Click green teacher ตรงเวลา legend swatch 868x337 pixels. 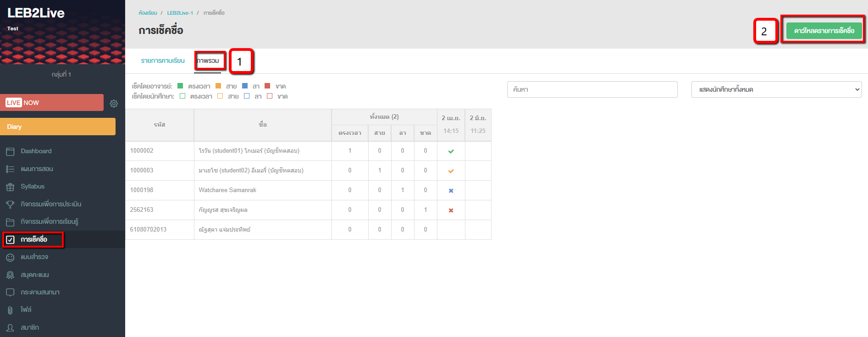[x=180, y=86]
